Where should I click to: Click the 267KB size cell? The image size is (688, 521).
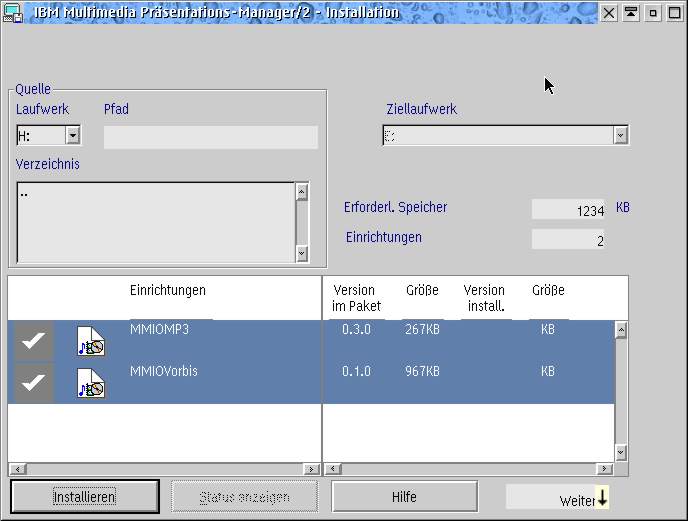point(422,329)
